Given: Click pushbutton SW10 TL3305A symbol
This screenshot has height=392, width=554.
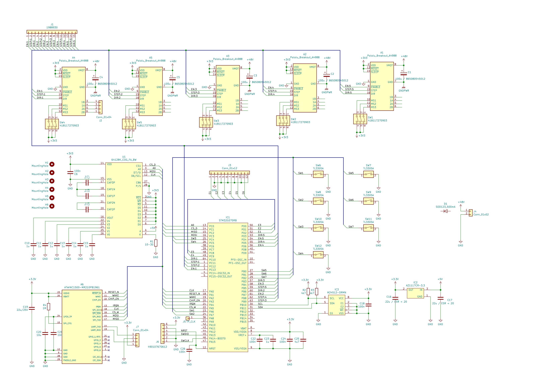Looking at the screenshot, I should (318, 228).
